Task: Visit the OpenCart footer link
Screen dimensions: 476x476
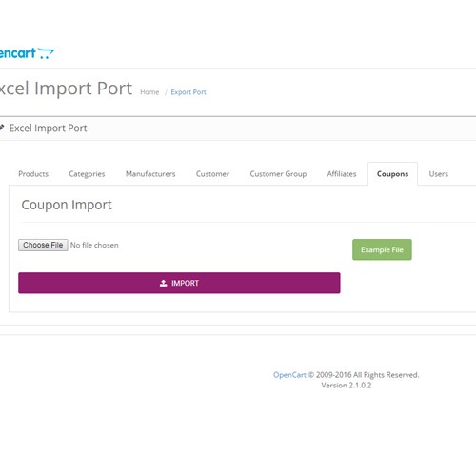Action: [x=289, y=375]
